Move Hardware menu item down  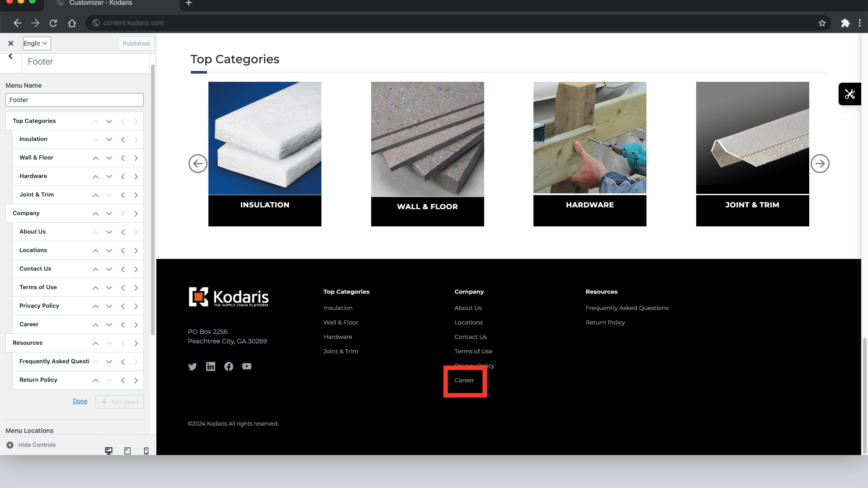pos(109,177)
